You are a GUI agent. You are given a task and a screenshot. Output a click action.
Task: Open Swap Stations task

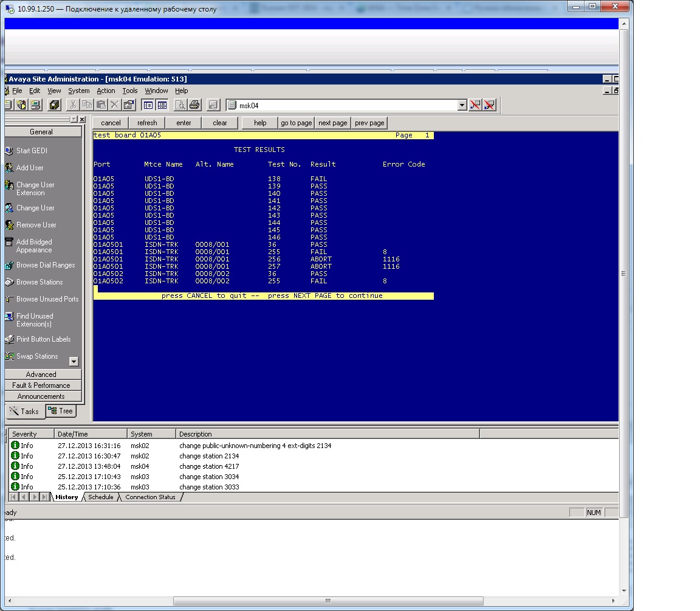coord(36,356)
